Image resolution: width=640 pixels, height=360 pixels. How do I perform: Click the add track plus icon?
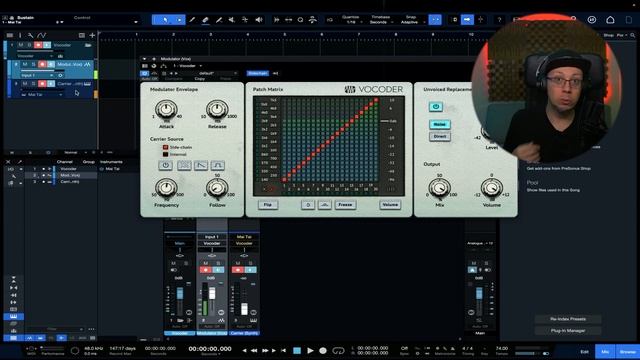tap(92, 36)
